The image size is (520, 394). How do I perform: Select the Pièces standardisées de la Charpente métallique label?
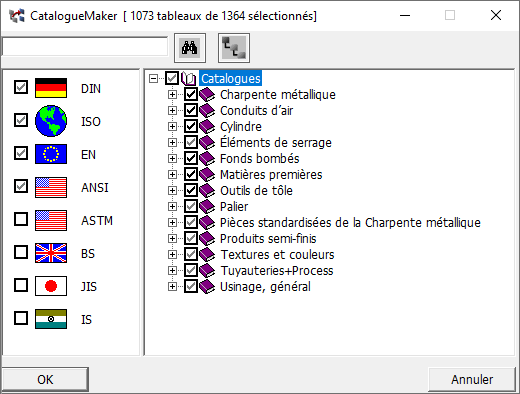(350, 223)
